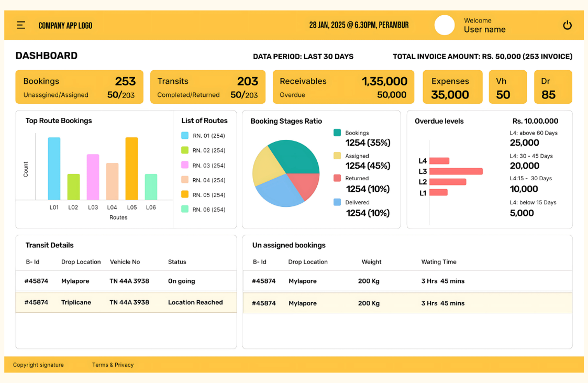The width and height of the screenshot is (588, 383).
Task: Open the Transits summary card
Action: pyautogui.click(x=208, y=87)
